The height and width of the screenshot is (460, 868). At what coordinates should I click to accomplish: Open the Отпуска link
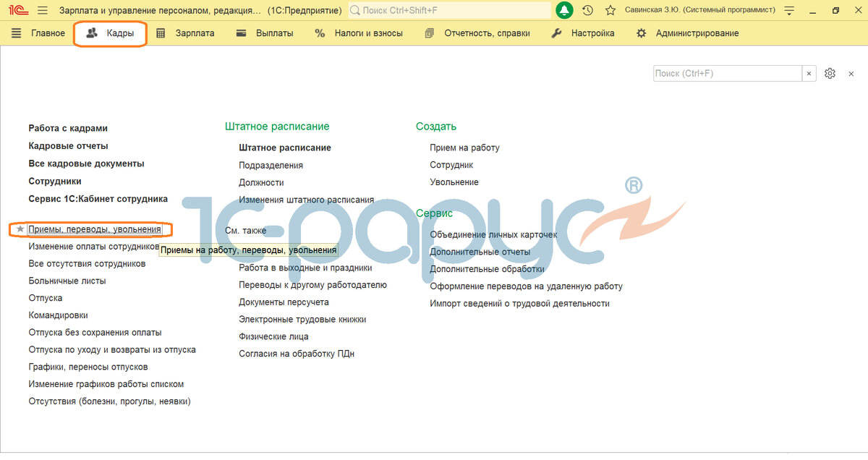point(46,298)
